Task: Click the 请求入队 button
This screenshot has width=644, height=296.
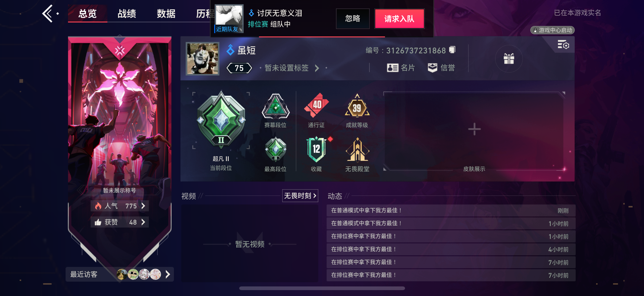Action: [x=399, y=19]
